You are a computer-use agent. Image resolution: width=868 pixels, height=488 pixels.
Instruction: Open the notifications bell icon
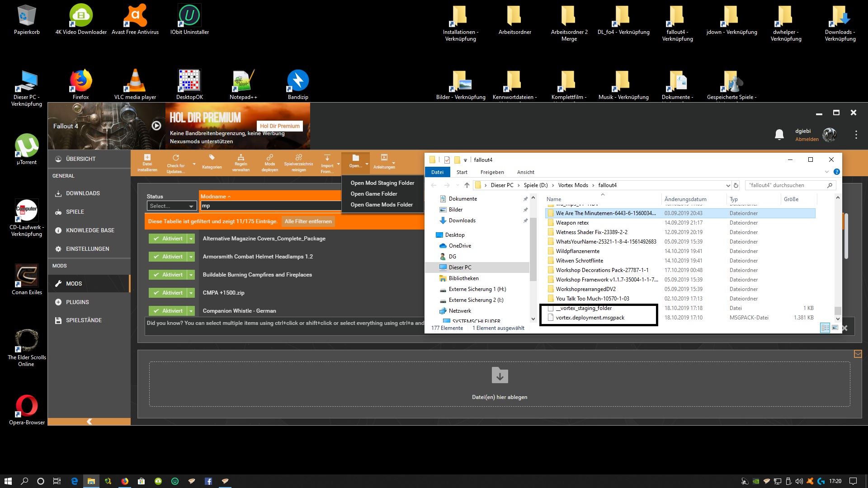click(779, 135)
